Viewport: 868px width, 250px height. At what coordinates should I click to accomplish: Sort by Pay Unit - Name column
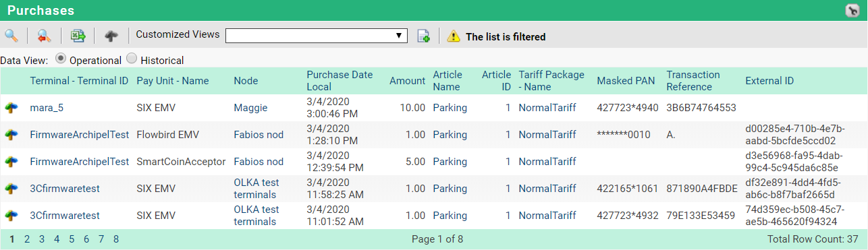click(173, 81)
